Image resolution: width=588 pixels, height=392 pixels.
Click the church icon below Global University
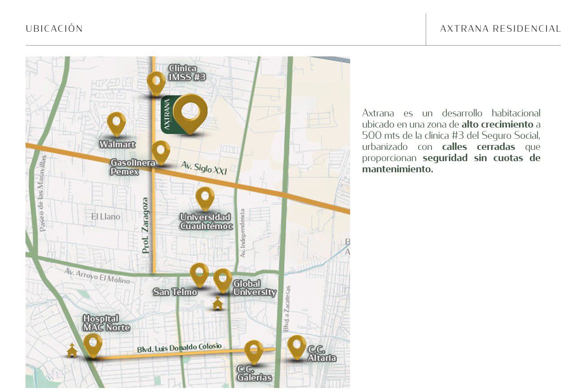[218, 303]
